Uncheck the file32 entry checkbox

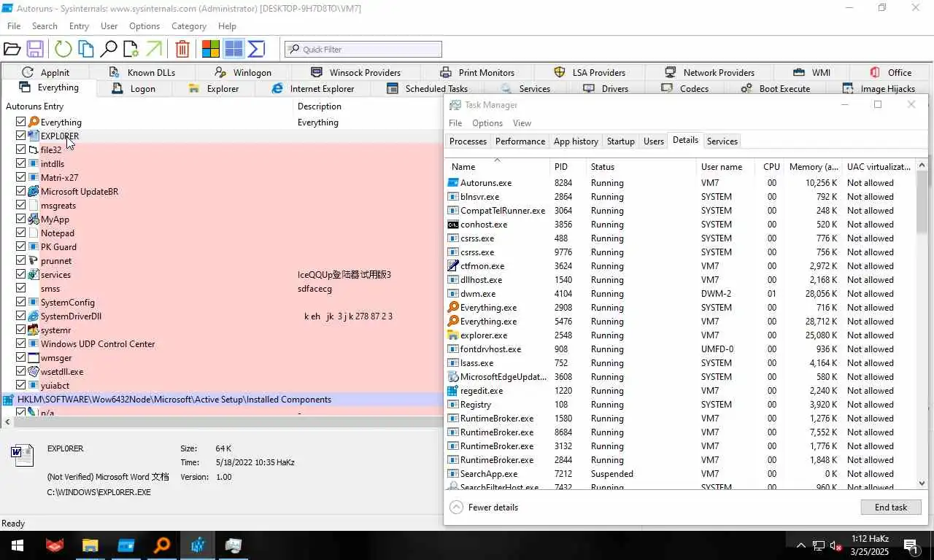point(20,150)
